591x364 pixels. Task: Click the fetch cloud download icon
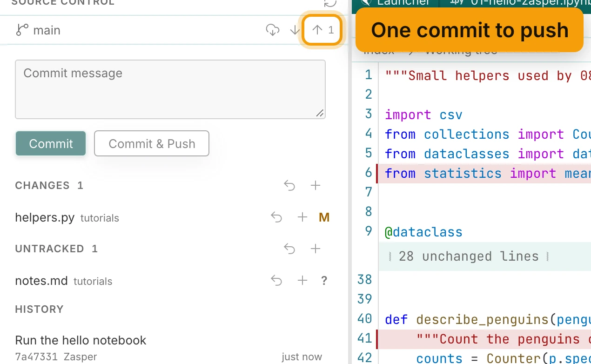click(x=273, y=30)
